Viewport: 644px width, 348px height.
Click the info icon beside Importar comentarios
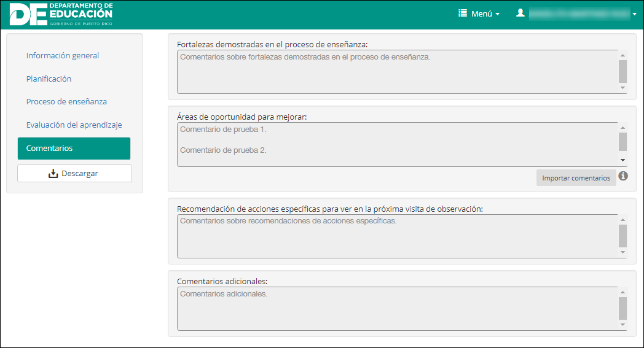[623, 177]
